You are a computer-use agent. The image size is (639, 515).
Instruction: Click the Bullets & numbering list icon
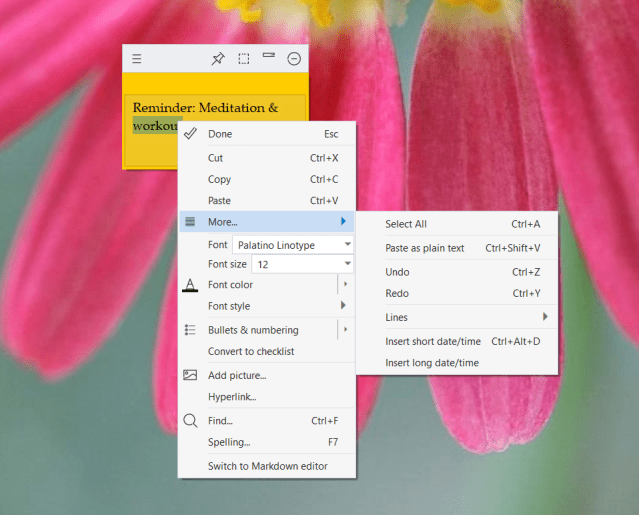click(x=190, y=330)
